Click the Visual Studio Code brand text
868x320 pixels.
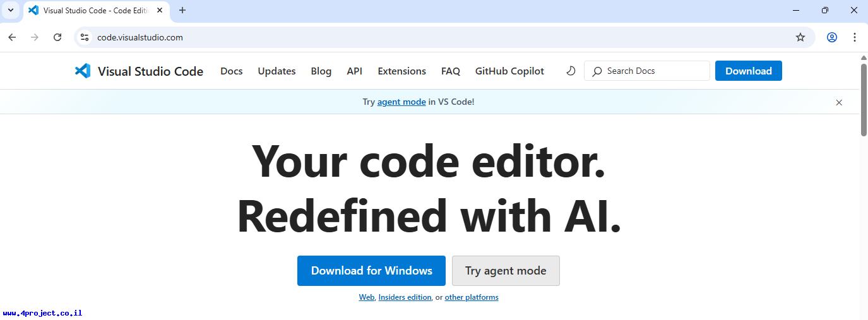[x=150, y=71]
